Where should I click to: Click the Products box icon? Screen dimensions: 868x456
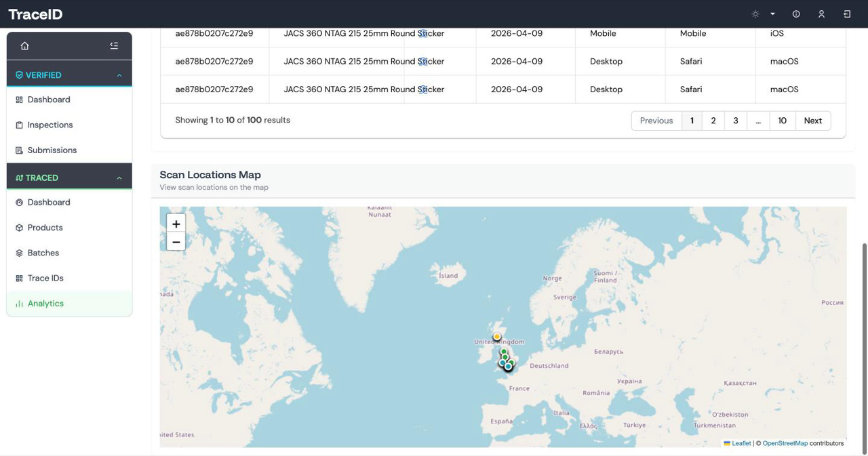click(x=20, y=228)
